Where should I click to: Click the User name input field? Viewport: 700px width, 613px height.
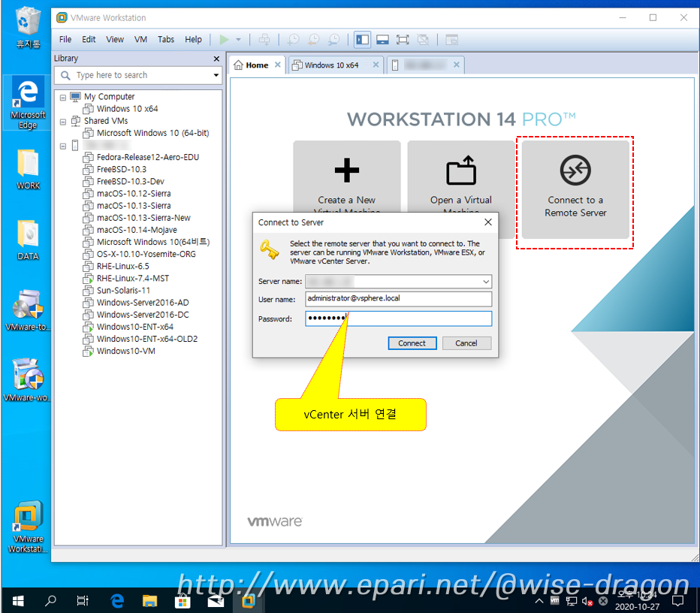coord(398,299)
